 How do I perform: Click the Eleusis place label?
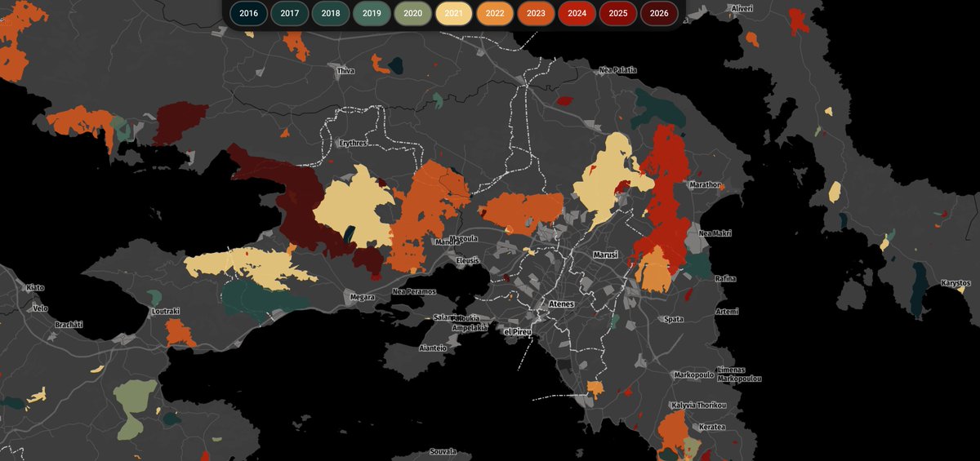point(467,260)
